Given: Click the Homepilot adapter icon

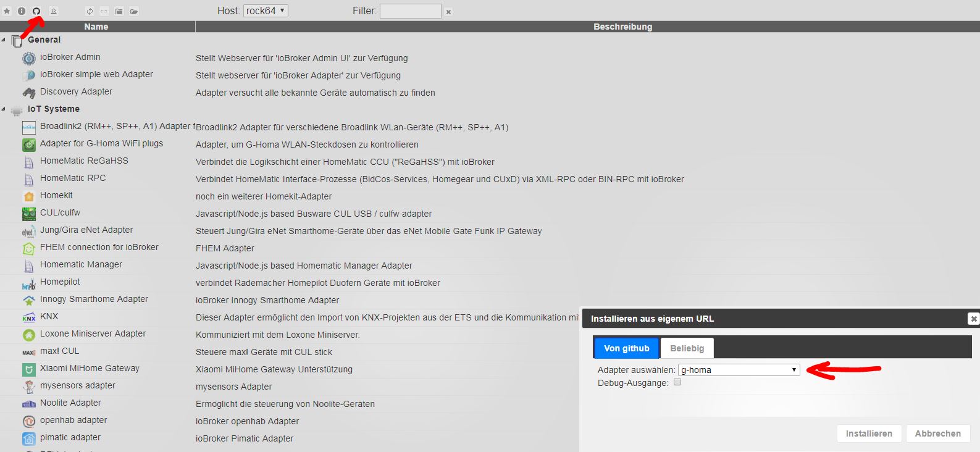Looking at the screenshot, I should [29, 283].
